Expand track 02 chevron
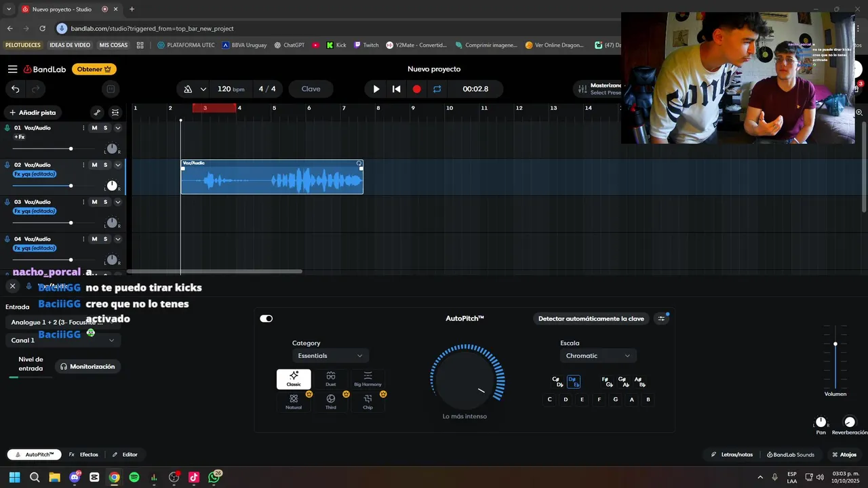This screenshot has height=488, width=868. (x=117, y=165)
